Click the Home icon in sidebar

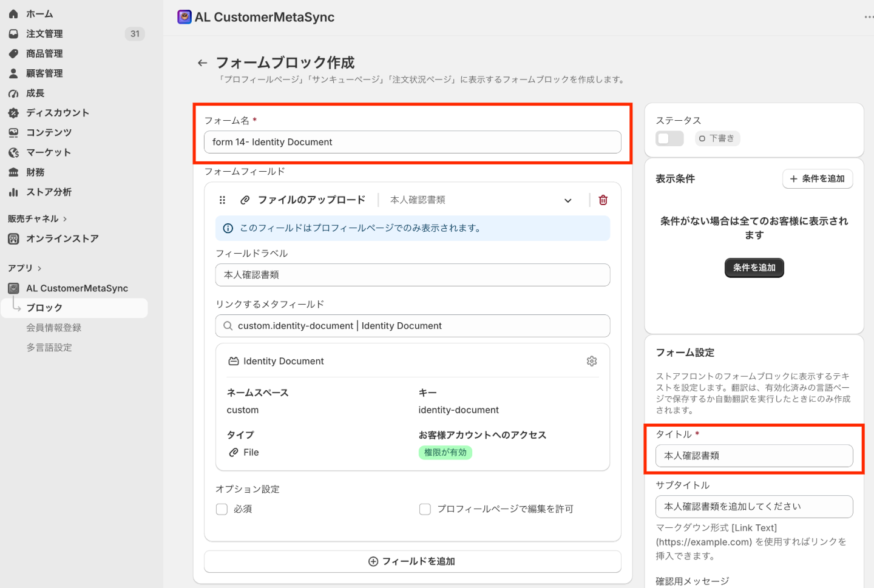pos(13,14)
